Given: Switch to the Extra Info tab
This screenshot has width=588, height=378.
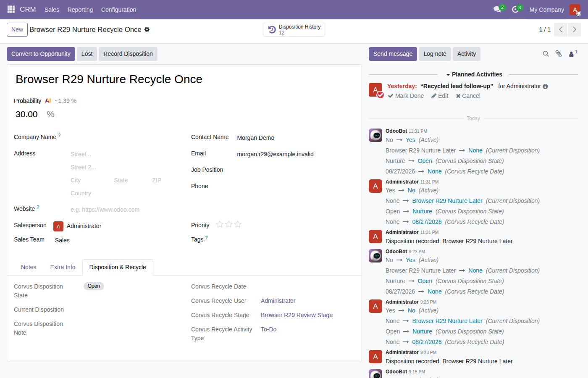Looking at the screenshot, I should pos(63,267).
